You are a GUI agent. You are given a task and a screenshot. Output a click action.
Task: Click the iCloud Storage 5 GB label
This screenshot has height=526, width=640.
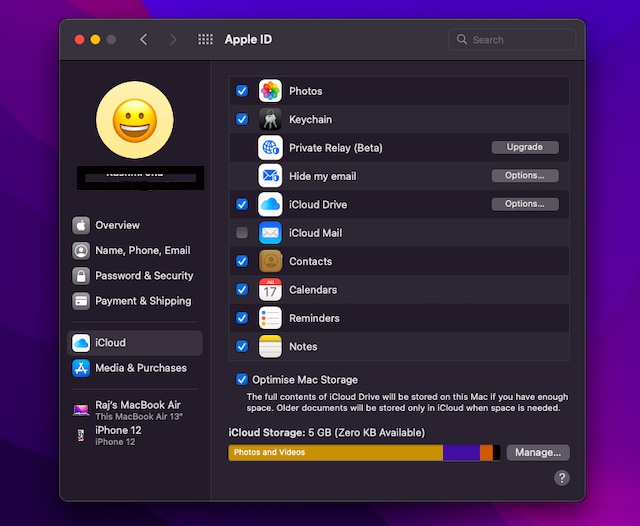[327, 433]
